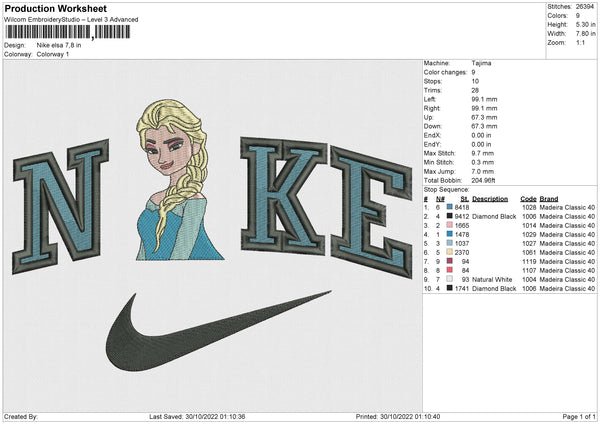The height and width of the screenshot is (424, 600).
Task: Select the light blue swatch beside 1037
Action: click(x=450, y=243)
